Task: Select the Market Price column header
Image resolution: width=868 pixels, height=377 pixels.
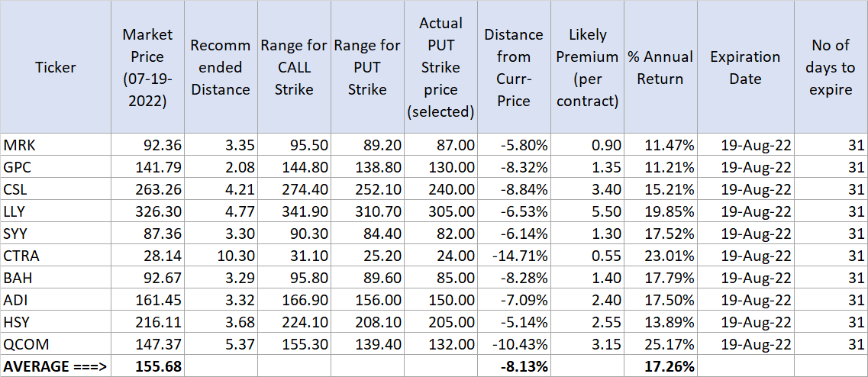Action: 147,67
